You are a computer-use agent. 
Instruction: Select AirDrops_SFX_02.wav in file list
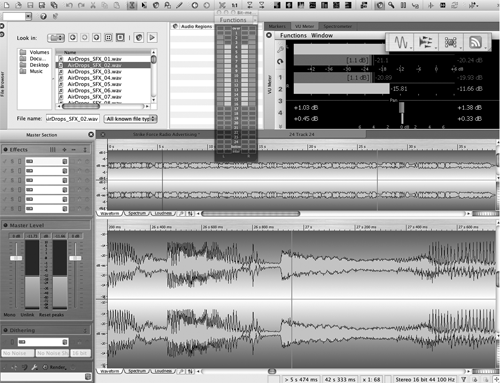click(103, 65)
